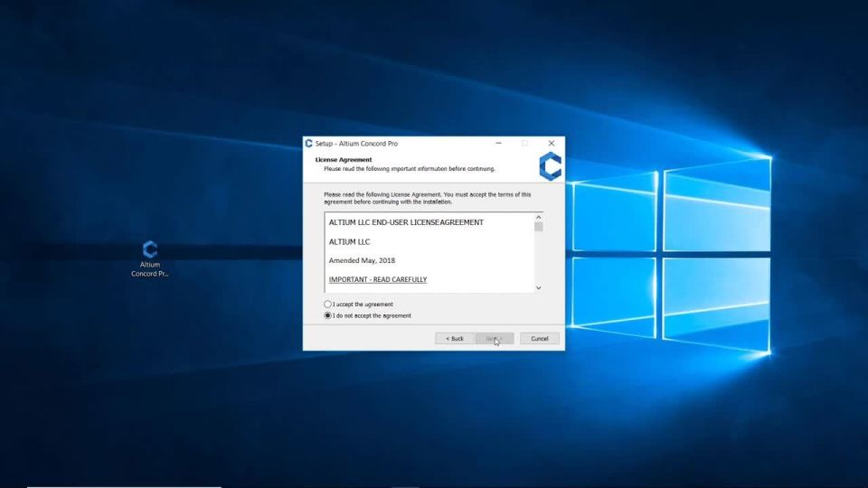Click the license agreement scrollbar thumb

tap(539, 227)
